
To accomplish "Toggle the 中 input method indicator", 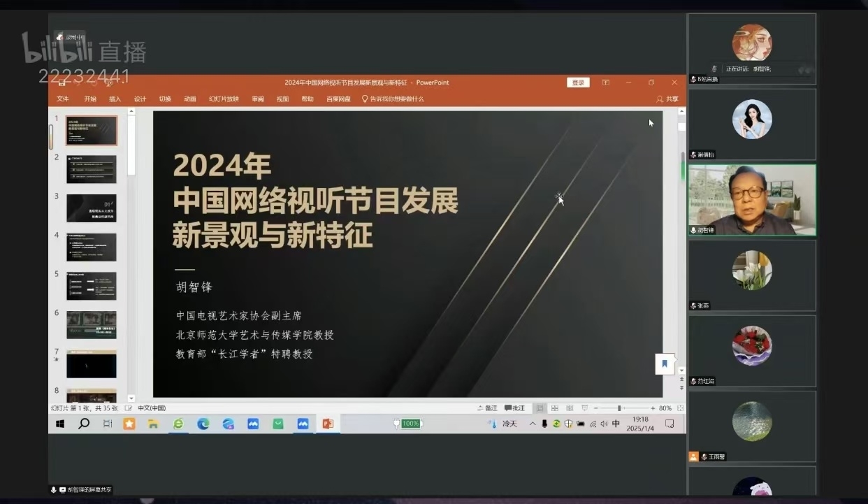I will [x=616, y=424].
